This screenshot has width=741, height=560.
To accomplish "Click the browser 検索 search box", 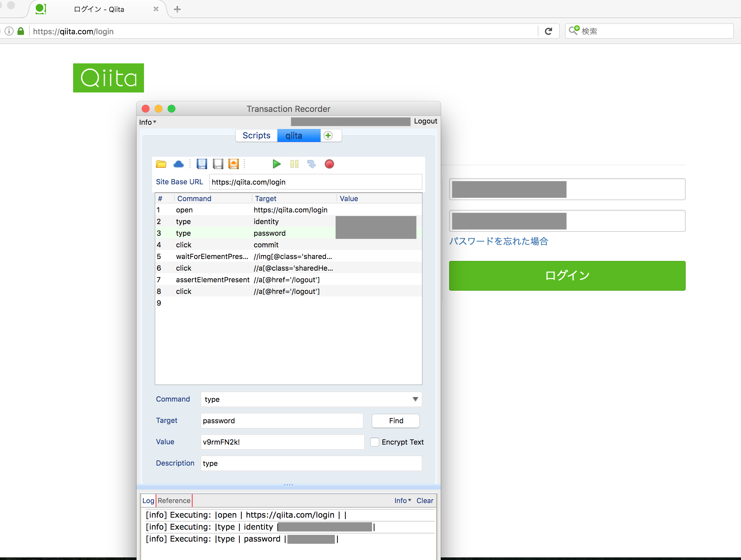I will [649, 31].
